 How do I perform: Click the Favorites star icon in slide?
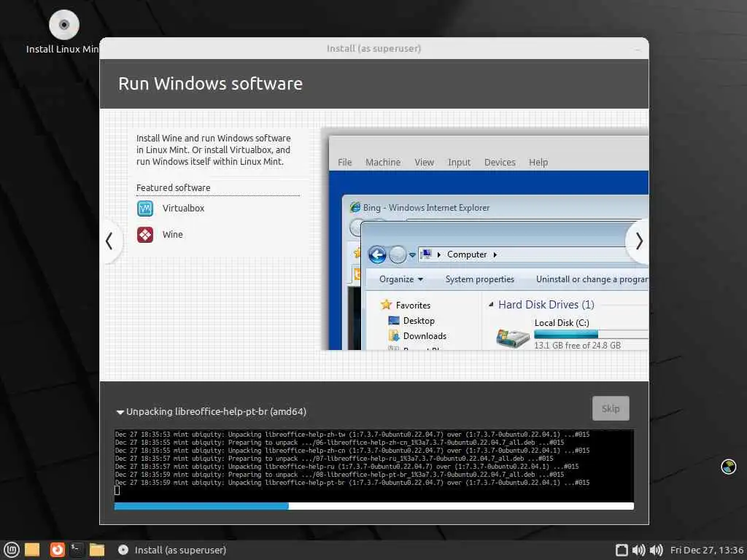coord(386,305)
